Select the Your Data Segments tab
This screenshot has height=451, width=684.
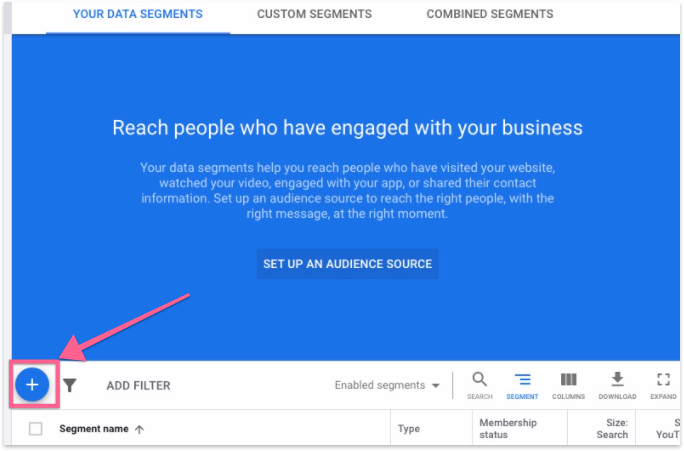point(138,15)
